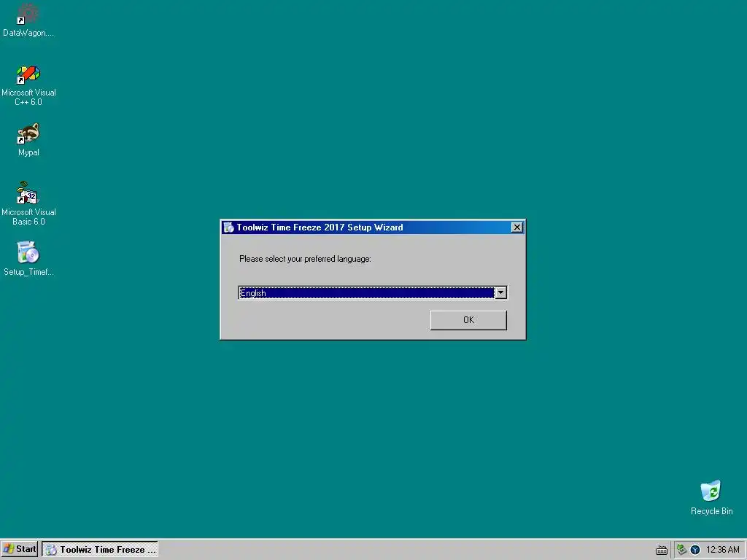The height and width of the screenshot is (560, 747).
Task: Click the 12:36 AM clock
Action: pyautogui.click(x=722, y=550)
